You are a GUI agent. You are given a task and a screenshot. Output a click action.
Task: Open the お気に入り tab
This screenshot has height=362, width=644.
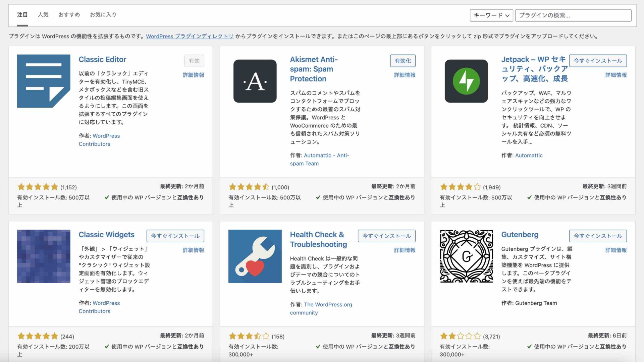pyautogui.click(x=103, y=15)
